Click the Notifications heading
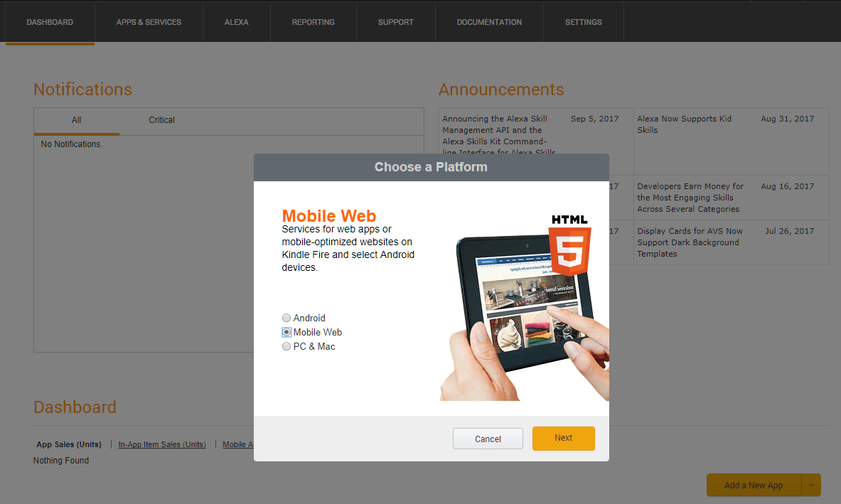841x504 pixels. coord(82,90)
